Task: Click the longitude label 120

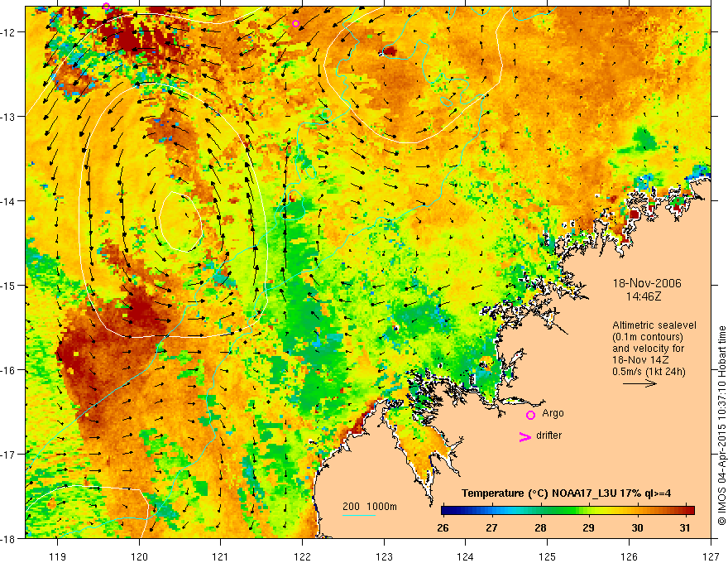Action: click(x=139, y=556)
